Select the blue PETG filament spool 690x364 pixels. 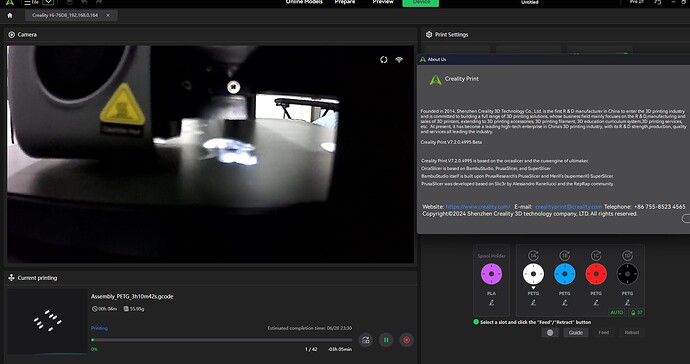click(x=565, y=274)
